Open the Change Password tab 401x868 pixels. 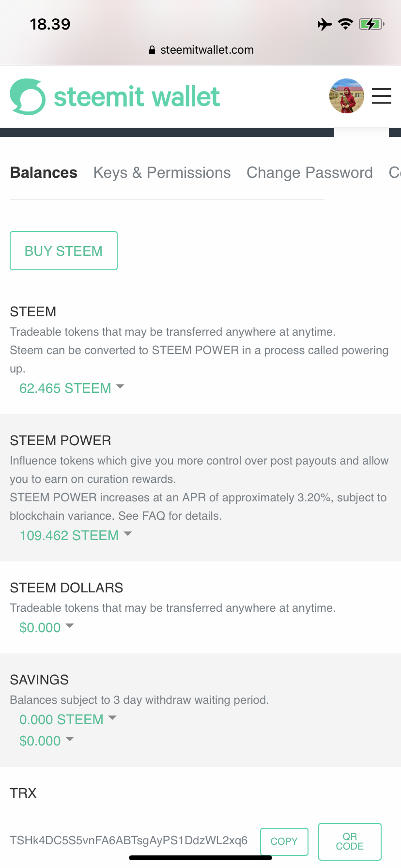309,173
